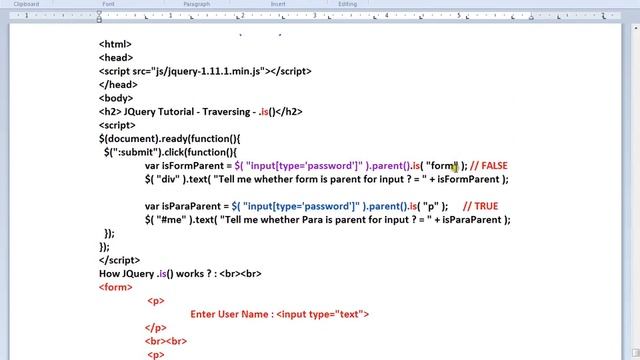Click the closing </script> tag line
The width and height of the screenshot is (640, 360).
coord(119,260)
